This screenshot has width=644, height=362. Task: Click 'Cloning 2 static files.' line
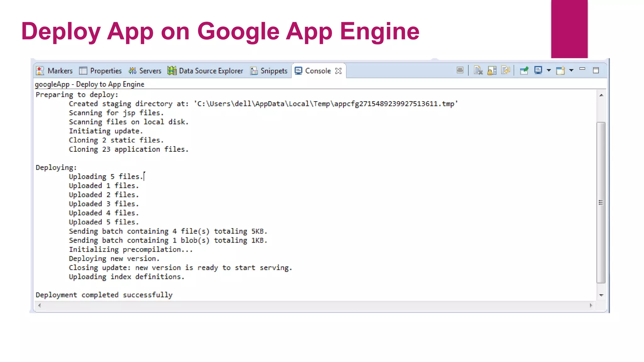[116, 140]
